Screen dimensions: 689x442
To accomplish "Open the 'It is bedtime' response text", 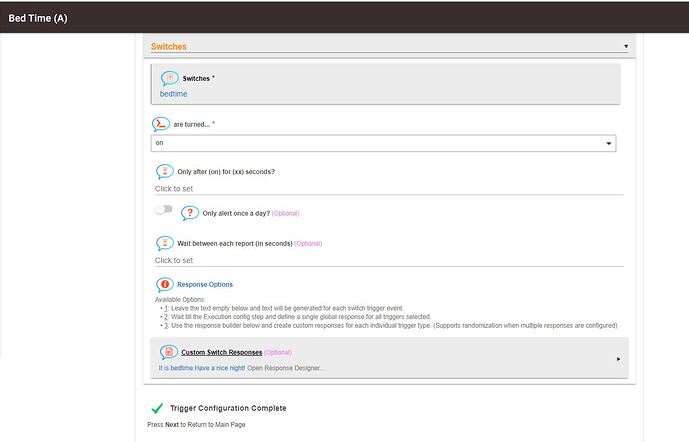I will click(x=202, y=368).
